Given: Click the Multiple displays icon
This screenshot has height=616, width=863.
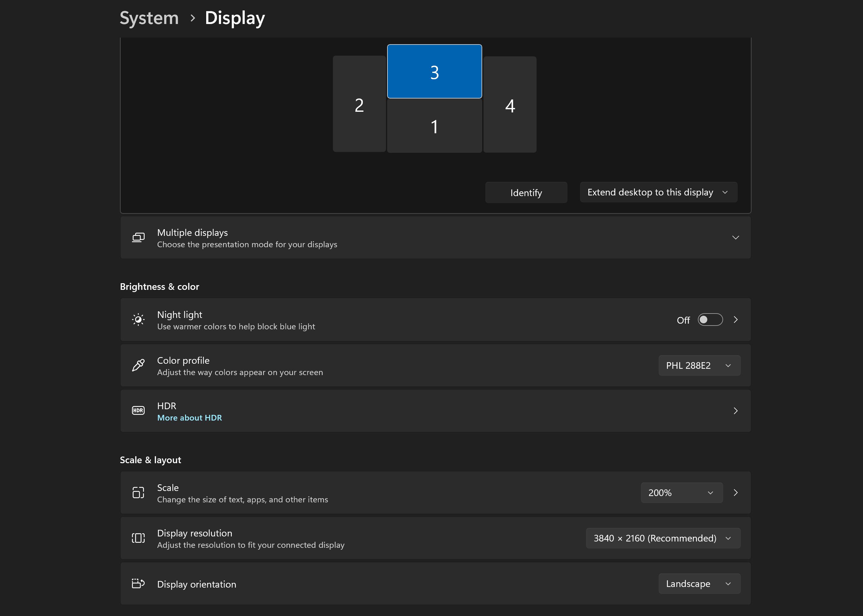Looking at the screenshot, I should (x=138, y=237).
